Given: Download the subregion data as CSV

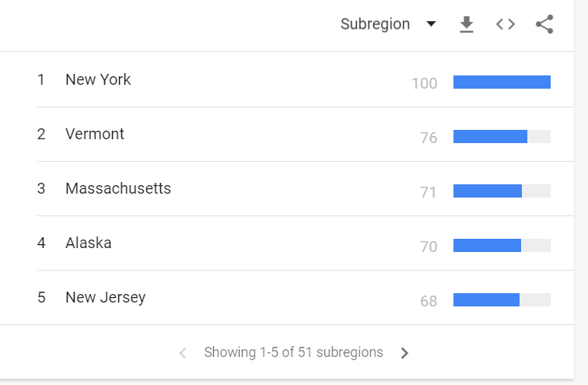Looking at the screenshot, I should click(x=467, y=24).
